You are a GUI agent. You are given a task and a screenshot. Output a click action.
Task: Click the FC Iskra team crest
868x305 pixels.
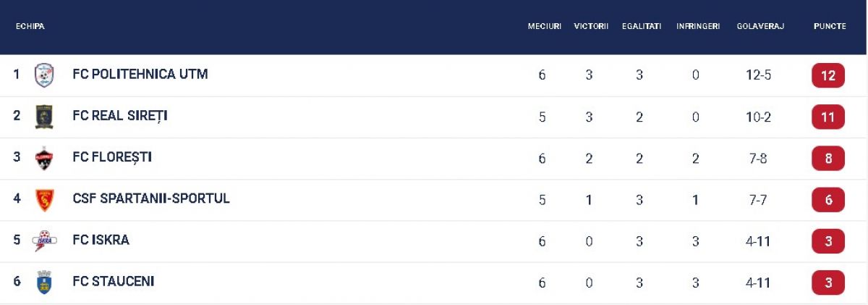[44, 241]
